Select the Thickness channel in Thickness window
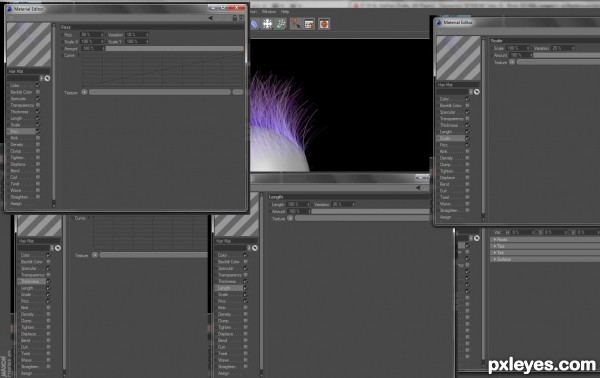The width and height of the screenshot is (600, 378). click(x=31, y=281)
